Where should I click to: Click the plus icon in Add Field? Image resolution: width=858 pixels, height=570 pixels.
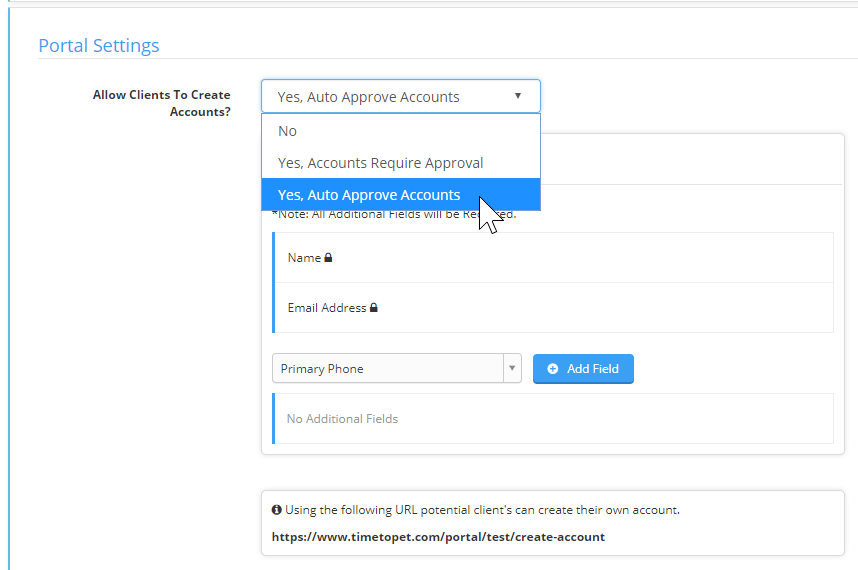[x=553, y=369]
